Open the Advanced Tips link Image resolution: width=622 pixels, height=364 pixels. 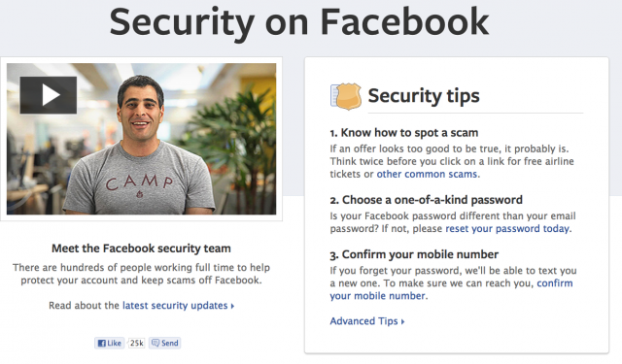(363, 321)
